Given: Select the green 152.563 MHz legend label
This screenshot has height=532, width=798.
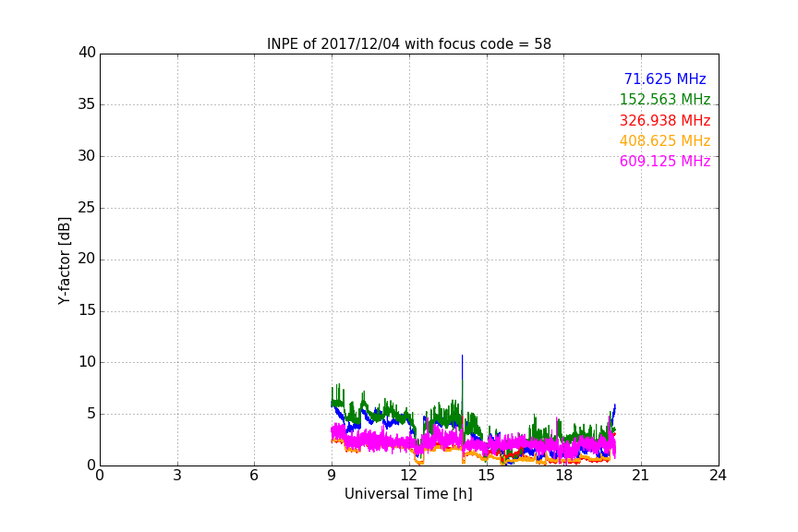Looking at the screenshot, I should click(665, 99).
